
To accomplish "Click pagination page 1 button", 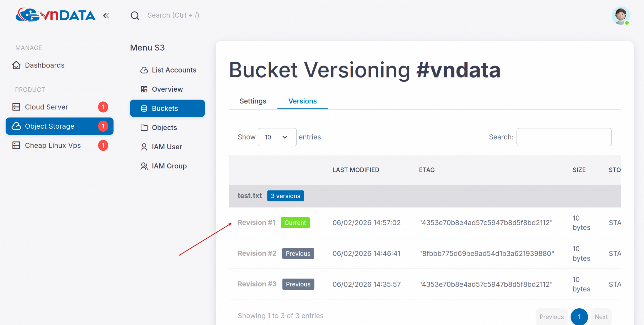I will (579, 317).
